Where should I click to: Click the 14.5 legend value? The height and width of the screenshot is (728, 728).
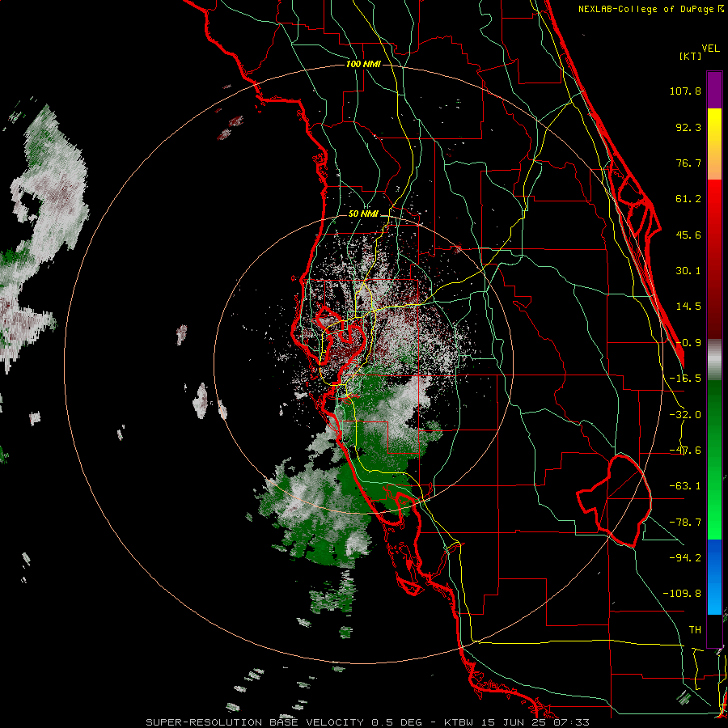688,307
